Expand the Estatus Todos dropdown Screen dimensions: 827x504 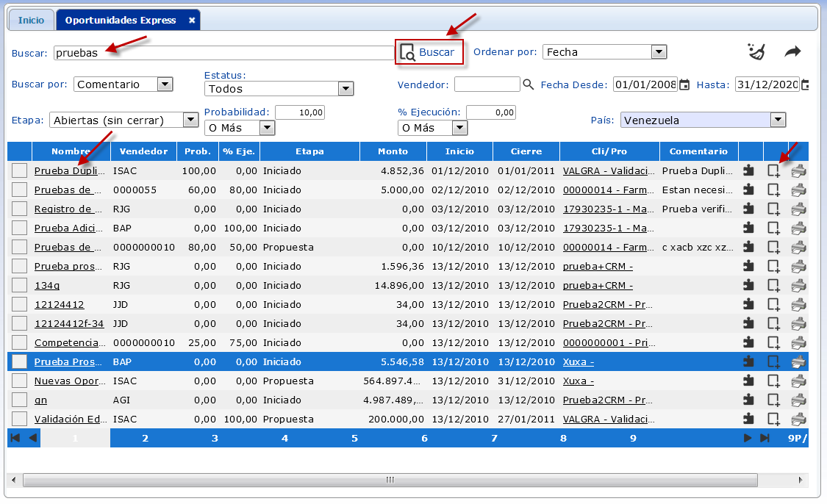(x=346, y=89)
